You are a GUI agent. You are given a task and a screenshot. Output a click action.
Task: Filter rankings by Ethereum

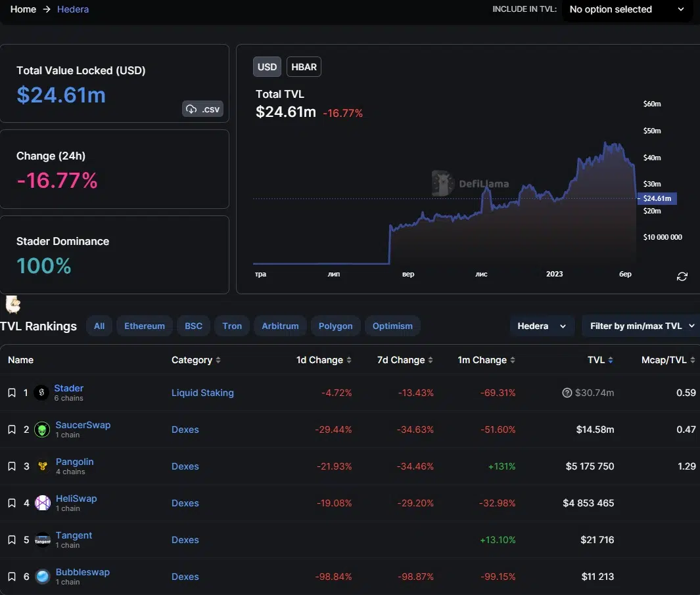coord(145,326)
